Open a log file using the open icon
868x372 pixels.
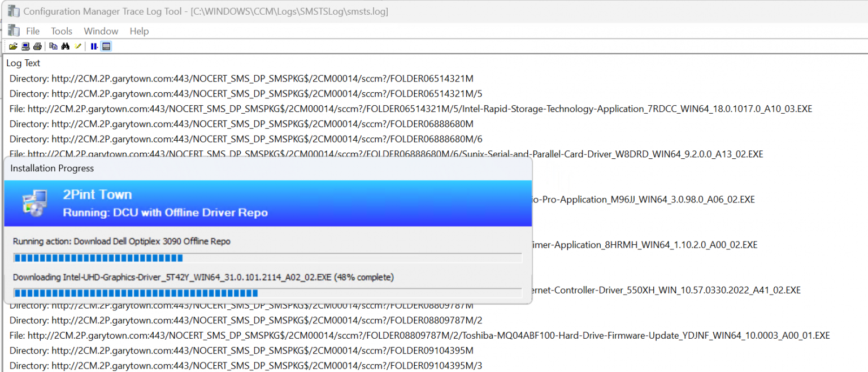13,46
